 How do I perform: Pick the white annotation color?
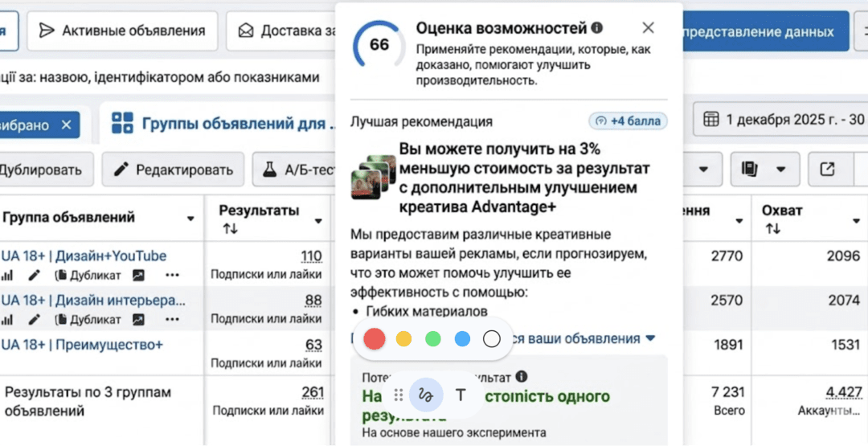[492, 338]
